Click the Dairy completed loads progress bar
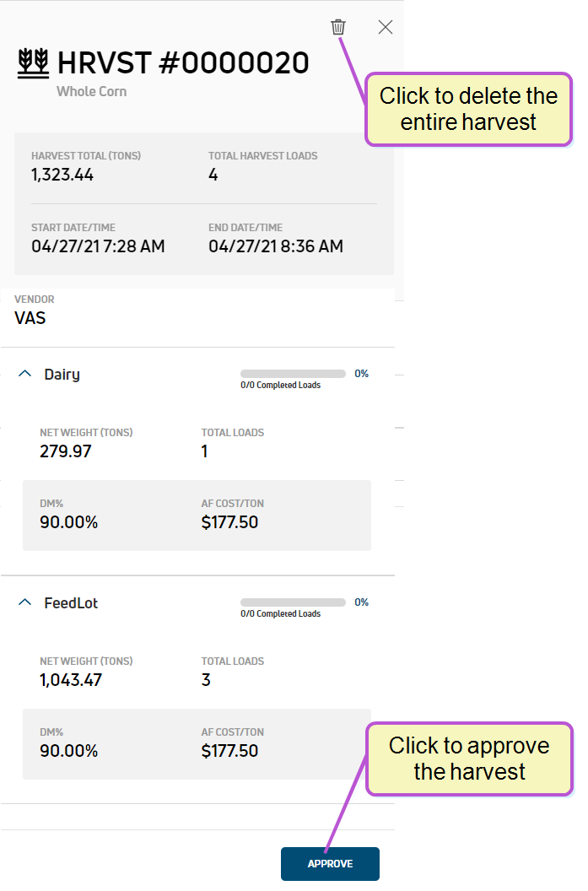The height and width of the screenshot is (891, 588). [x=293, y=373]
